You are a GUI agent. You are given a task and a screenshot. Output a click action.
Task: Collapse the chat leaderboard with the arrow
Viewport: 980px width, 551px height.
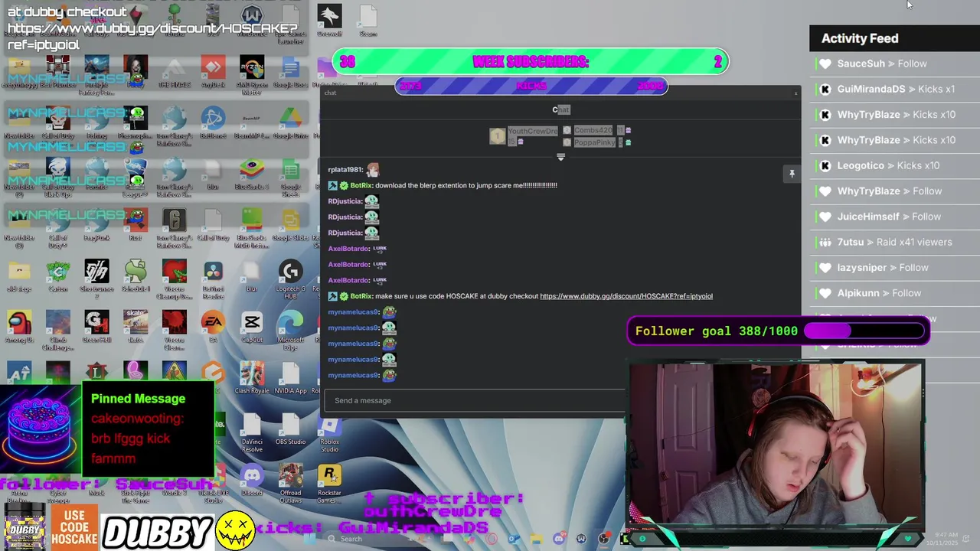pos(560,157)
